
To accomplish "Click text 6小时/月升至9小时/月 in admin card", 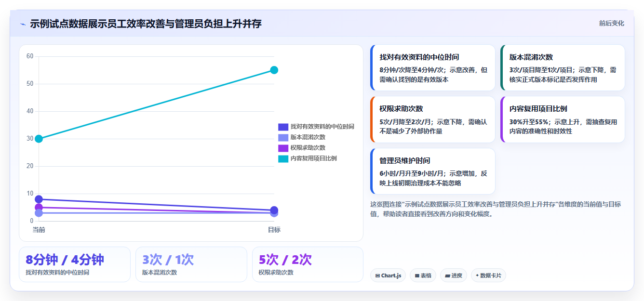I will point(412,173).
